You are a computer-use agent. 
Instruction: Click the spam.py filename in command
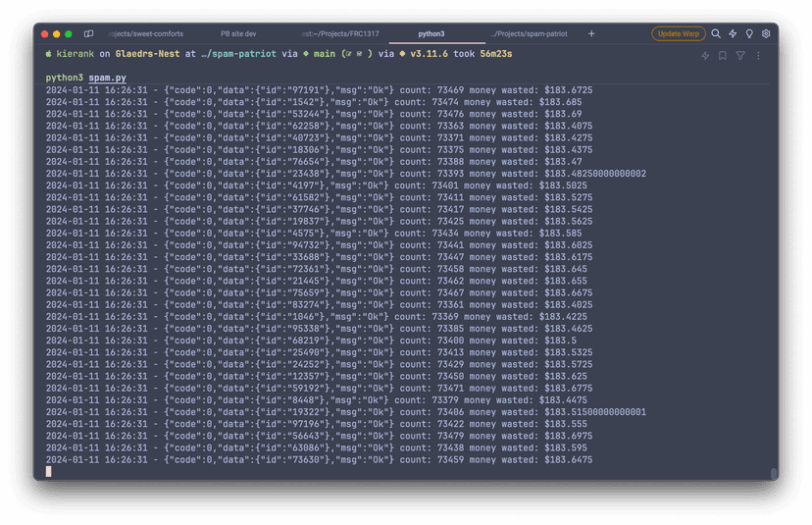point(107,78)
